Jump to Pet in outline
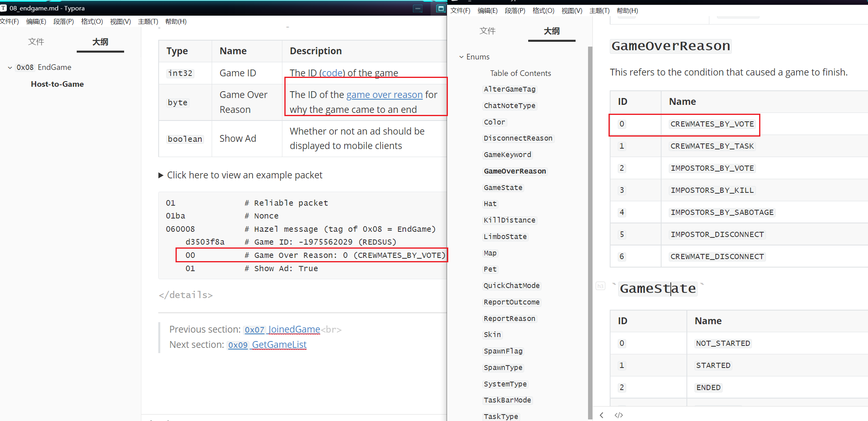Screen dimensions: 868x421 pyautogui.click(x=490, y=269)
